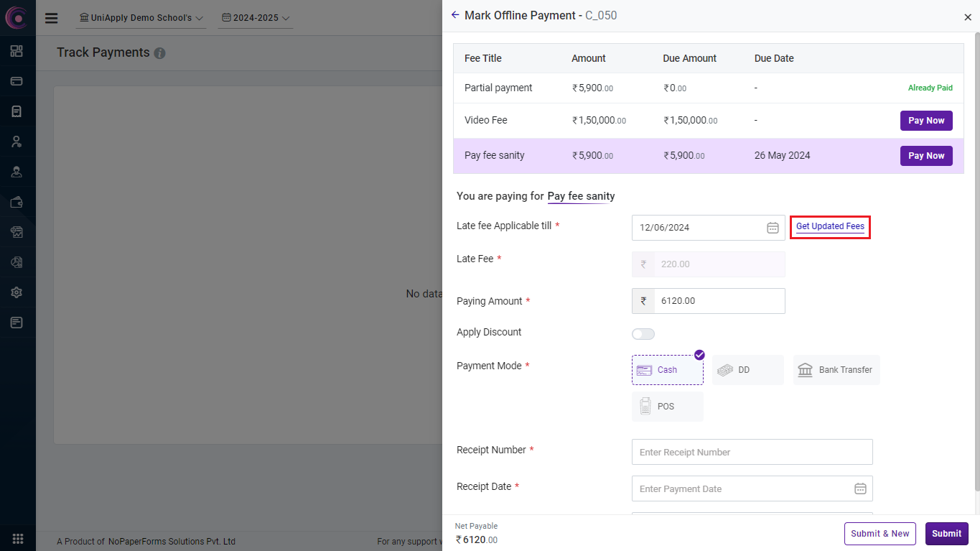Click the Get Updated Fees link
The width and height of the screenshot is (980, 551).
(x=830, y=226)
